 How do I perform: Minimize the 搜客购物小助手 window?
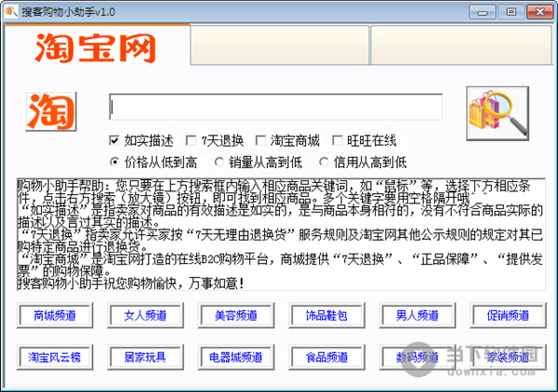482,12
